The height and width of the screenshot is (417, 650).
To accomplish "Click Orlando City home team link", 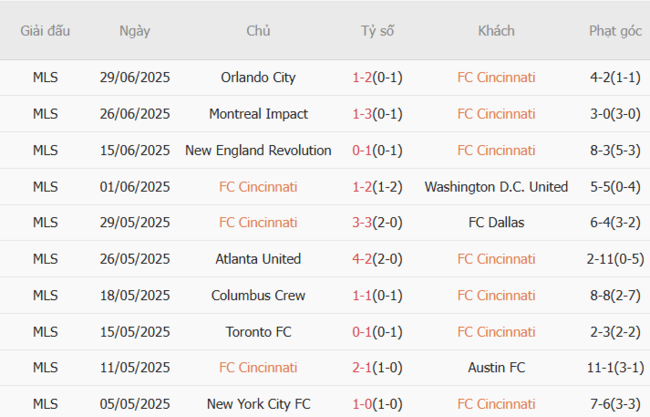I will pos(258,77).
